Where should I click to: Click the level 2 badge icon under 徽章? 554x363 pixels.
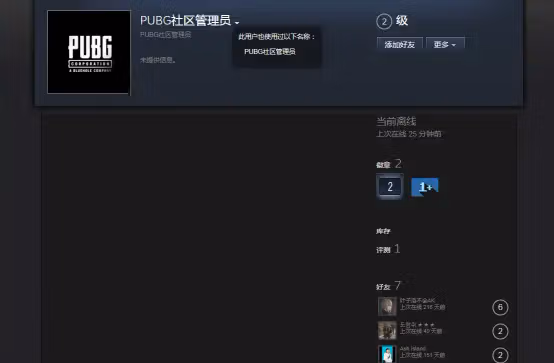390,186
